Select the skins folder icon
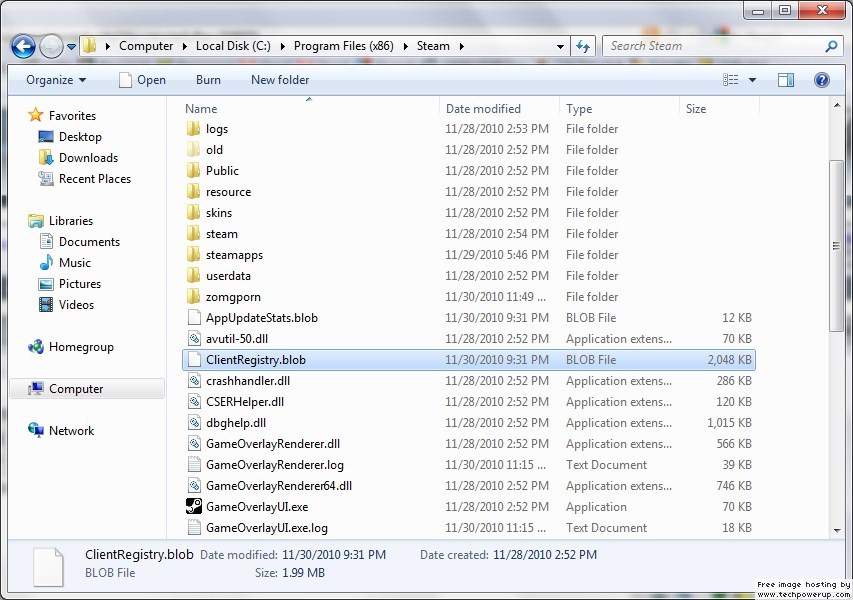 click(194, 213)
